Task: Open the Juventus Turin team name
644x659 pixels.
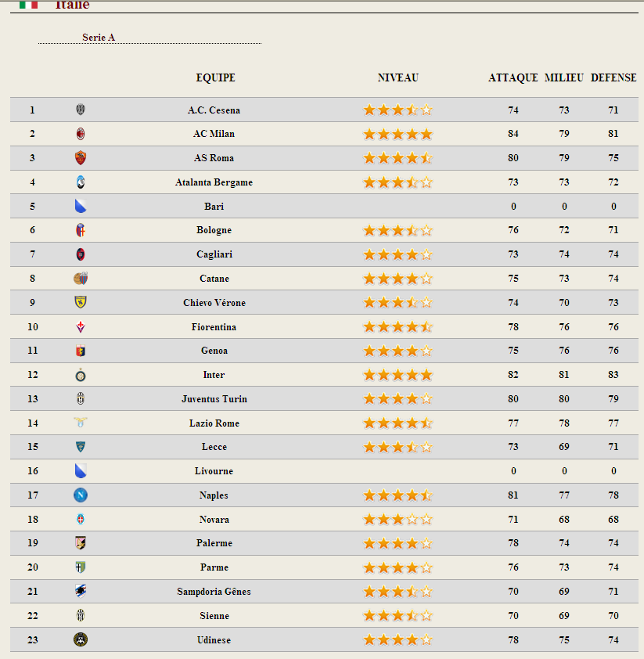Action: (214, 399)
